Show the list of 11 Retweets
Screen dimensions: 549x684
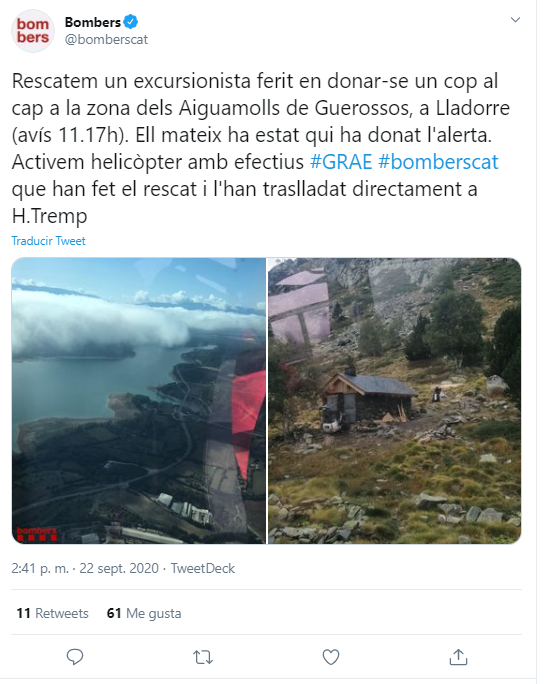[x=52, y=613]
